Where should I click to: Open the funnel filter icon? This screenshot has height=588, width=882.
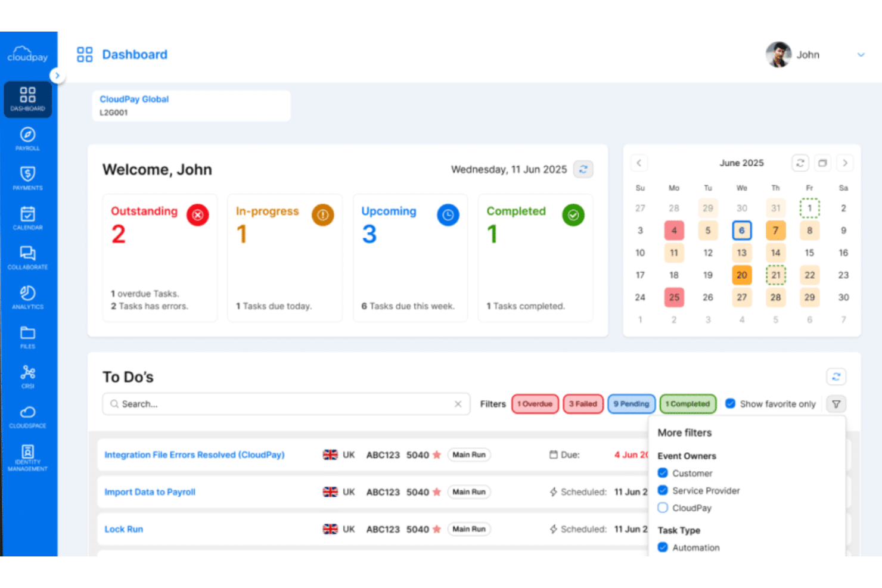point(836,404)
